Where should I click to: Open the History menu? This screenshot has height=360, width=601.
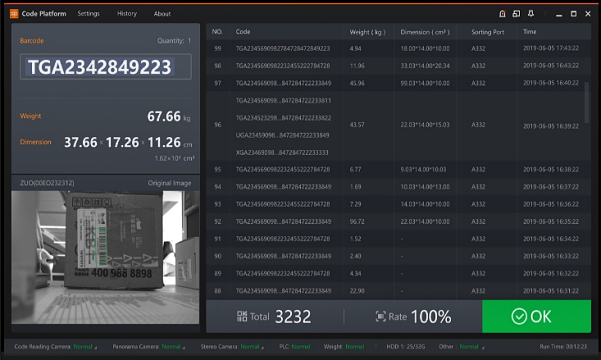[127, 14]
